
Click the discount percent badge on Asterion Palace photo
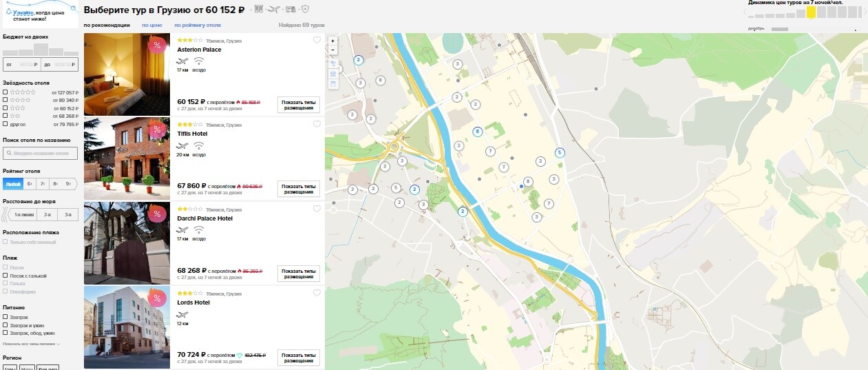[x=158, y=45]
